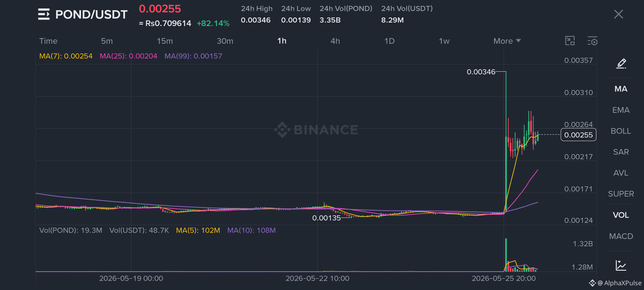644x290 pixels.
Task: Click the 24h Low label
Action: pos(296,9)
